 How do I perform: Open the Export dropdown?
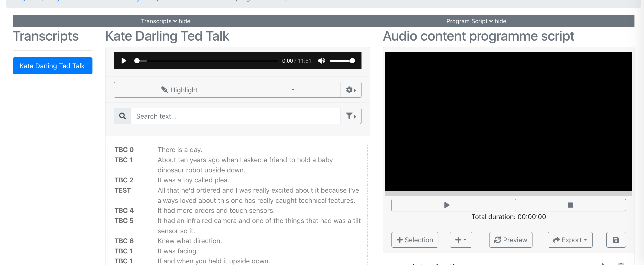(x=570, y=240)
